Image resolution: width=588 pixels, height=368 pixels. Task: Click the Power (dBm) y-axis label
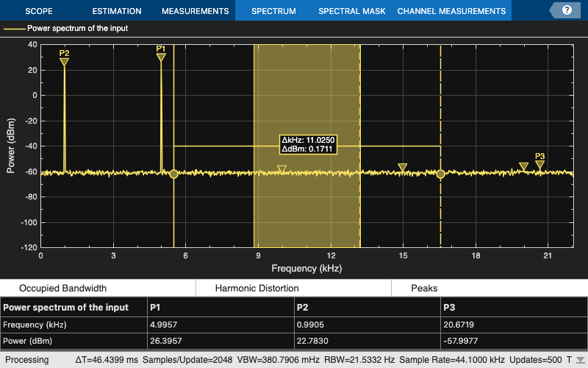click(x=11, y=146)
